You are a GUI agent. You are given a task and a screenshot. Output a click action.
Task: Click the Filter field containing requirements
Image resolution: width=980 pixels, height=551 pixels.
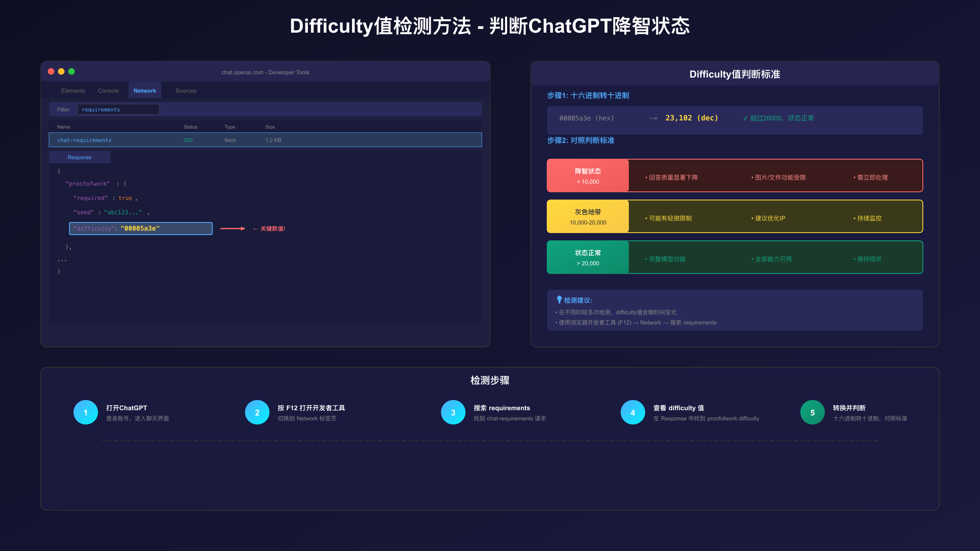tap(118, 109)
